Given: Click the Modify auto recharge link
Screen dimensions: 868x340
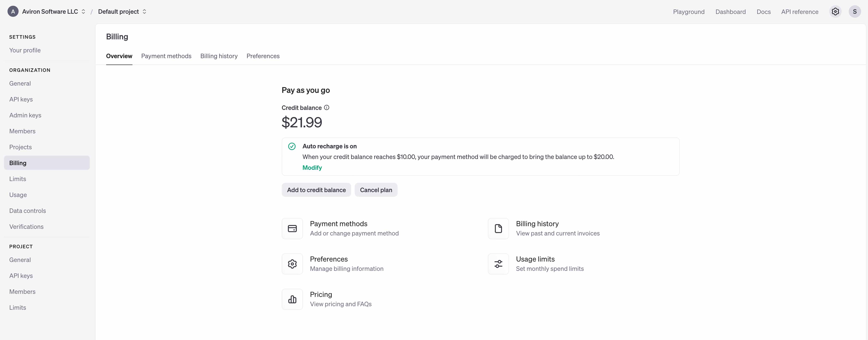Looking at the screenshot, I should [x=312, y=167].
